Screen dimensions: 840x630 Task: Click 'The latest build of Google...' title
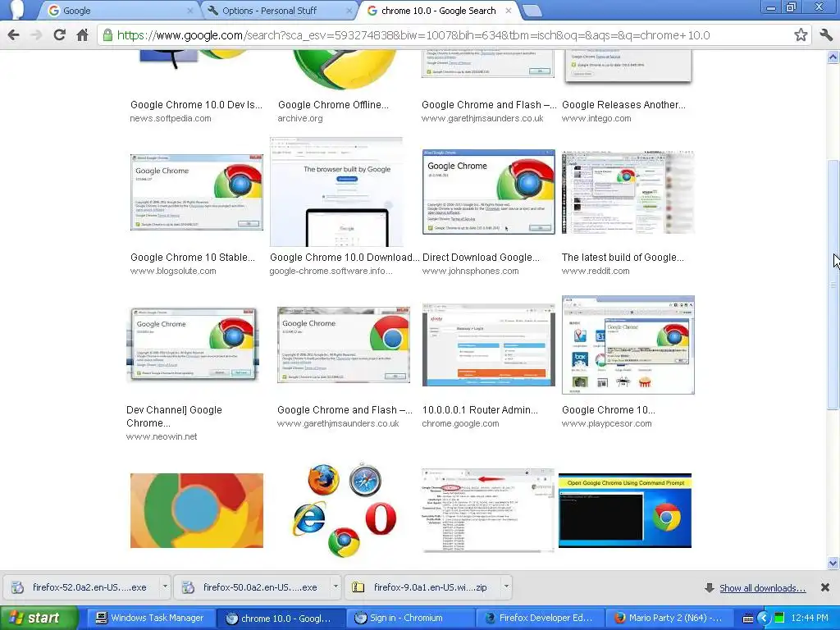623,257
